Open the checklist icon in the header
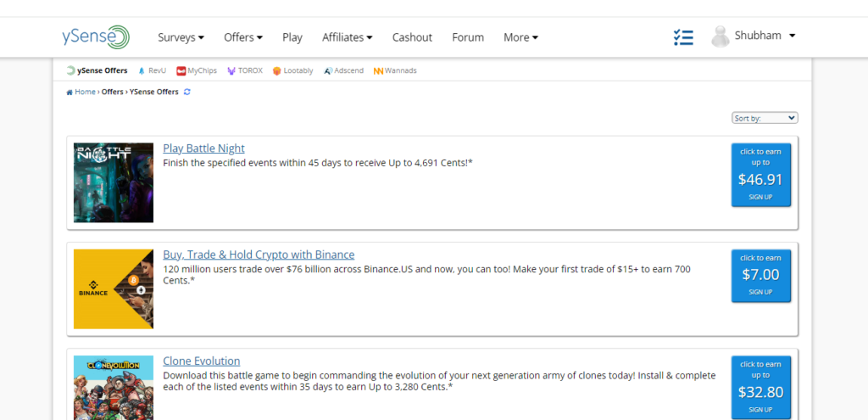The width and height of the screenshot is (868, 420). click(x=684, y=37)
